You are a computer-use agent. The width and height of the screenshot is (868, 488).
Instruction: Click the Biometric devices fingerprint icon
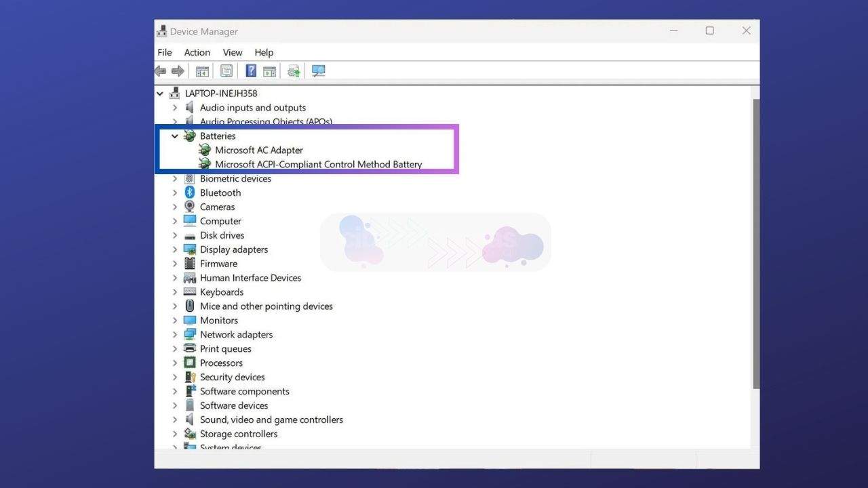click(190, 179)
